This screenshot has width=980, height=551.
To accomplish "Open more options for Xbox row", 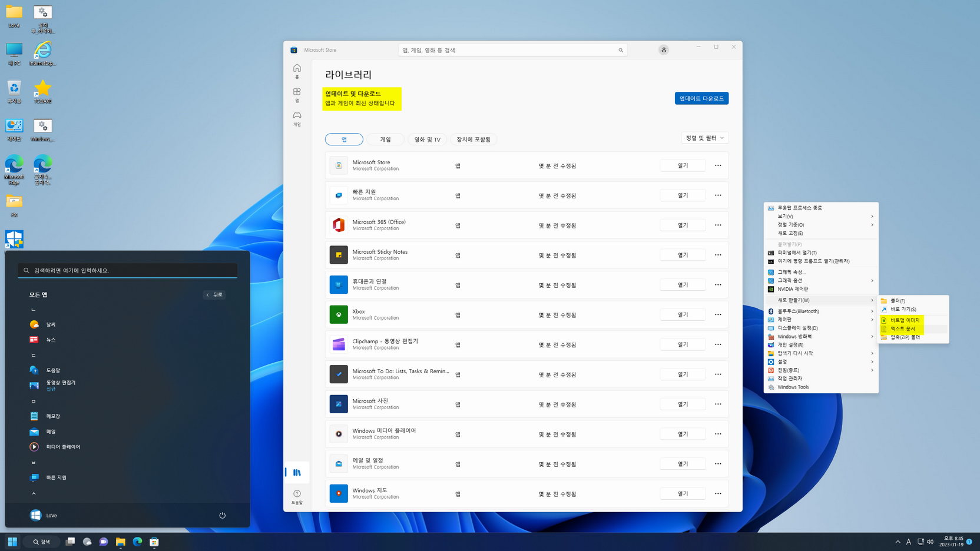I will [x=718, y=314].
